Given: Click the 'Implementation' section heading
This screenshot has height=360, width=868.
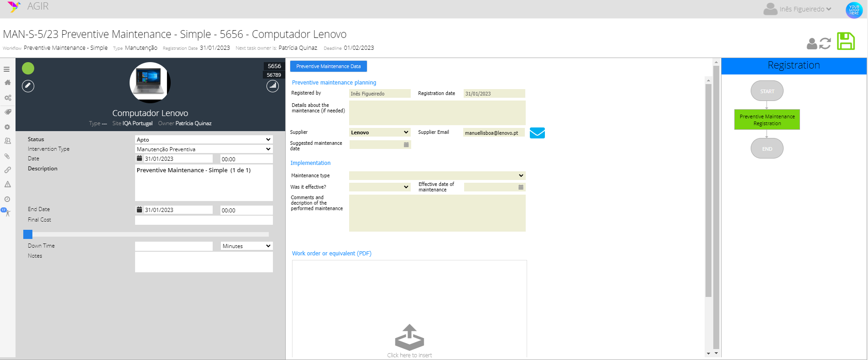Looking at the screenshot, I should coord(310,163).
